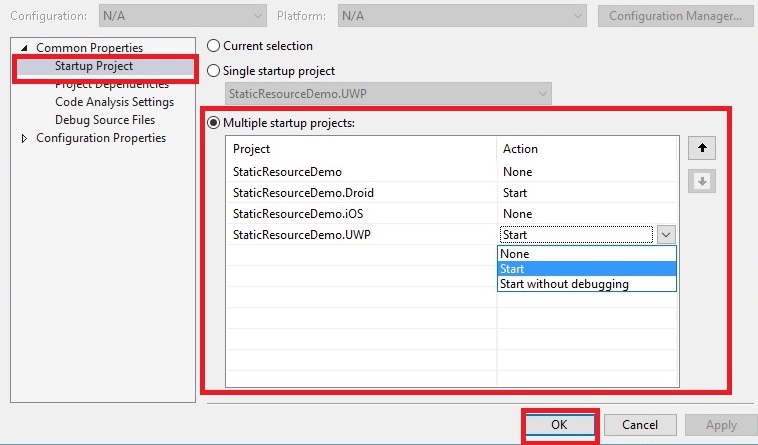The image size is (758, 445).
Task: Pick None from the action dropdown list
Action: pos(587,254)
